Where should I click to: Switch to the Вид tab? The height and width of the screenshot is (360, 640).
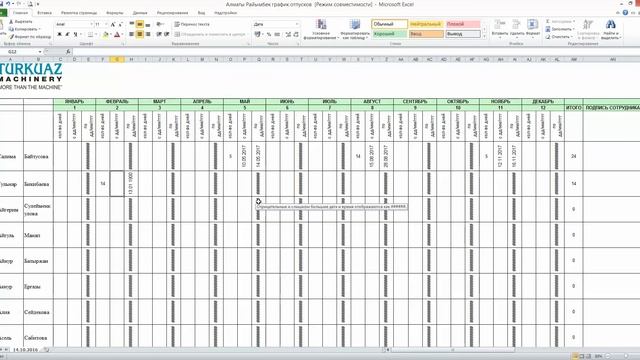point(202,13)
